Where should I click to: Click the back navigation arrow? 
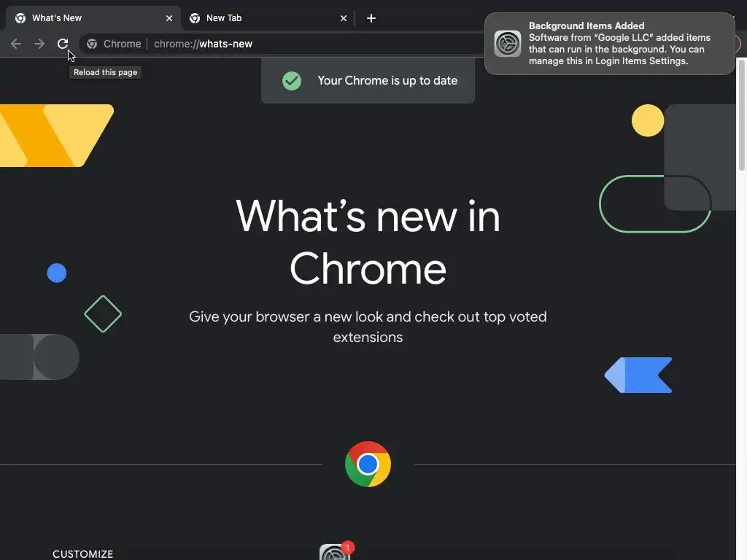point(16,44)
